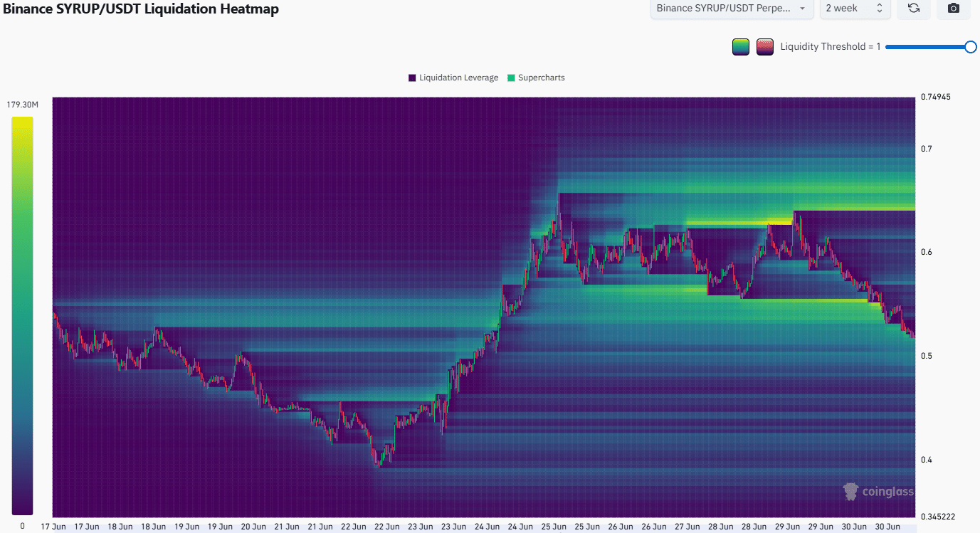The image size is (980, 533).
Task: Click the 179.30M scale maximum label
Action: click(22, 105)
